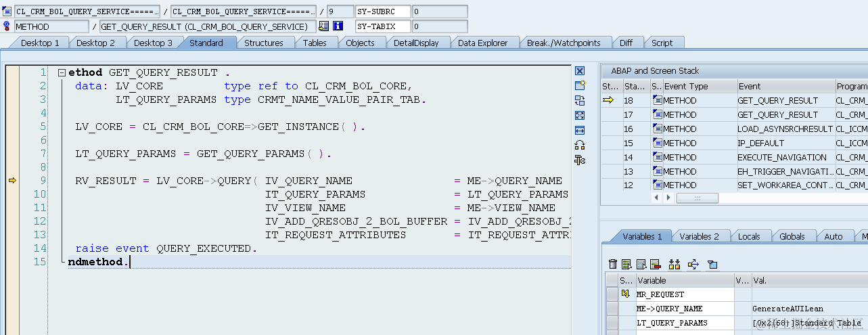Open the Structures tab

(x=264, y=43)
